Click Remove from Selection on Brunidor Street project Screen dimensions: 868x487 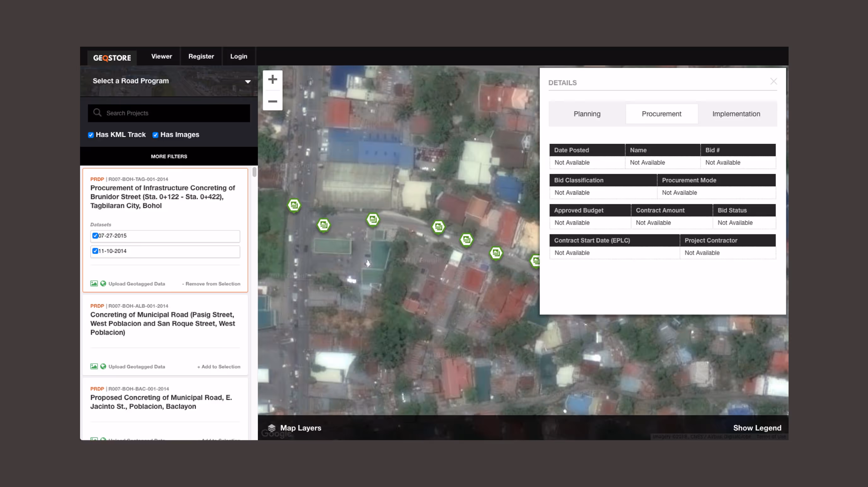click(211, 284)
